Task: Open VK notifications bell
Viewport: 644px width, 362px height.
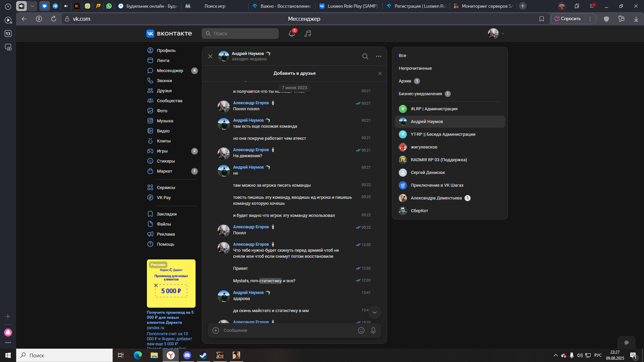Action: click(x=291, y=34)
